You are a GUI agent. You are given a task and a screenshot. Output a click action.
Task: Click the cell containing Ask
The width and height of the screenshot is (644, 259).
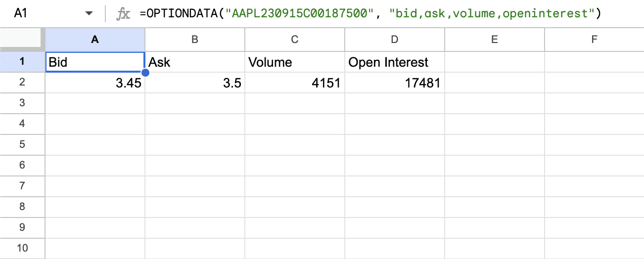(195, 62)
